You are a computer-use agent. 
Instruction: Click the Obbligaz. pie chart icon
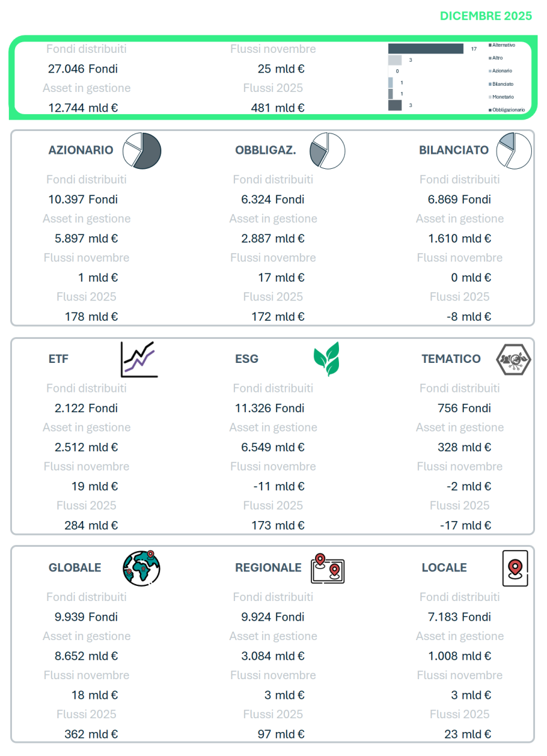[x=327, y=151]
